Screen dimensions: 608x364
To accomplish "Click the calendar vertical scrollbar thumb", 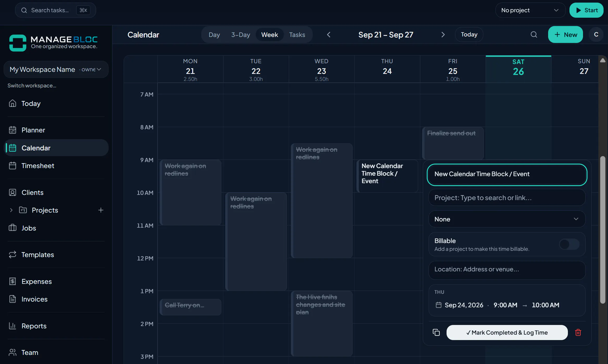I will [x=603, y=230].
